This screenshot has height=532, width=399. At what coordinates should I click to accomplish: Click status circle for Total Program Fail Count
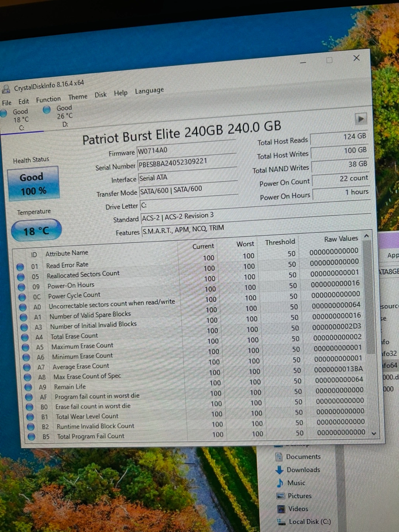32,437
